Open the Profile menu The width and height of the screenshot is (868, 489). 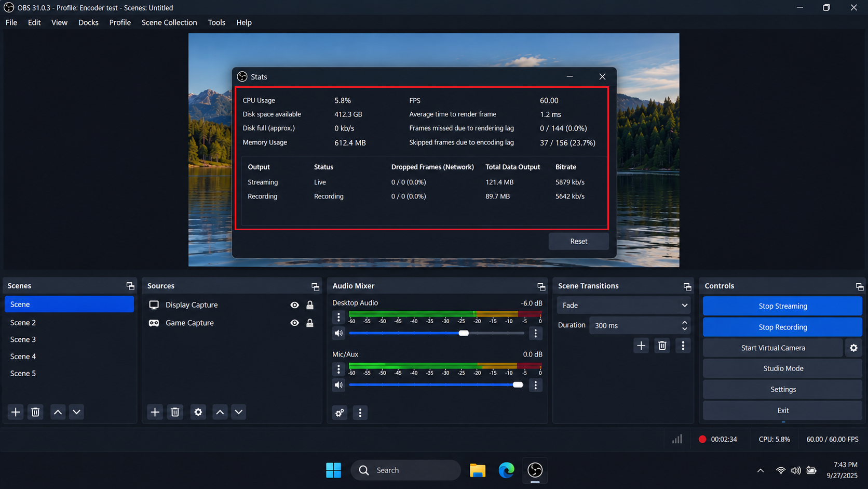click(x=120, y=22)
